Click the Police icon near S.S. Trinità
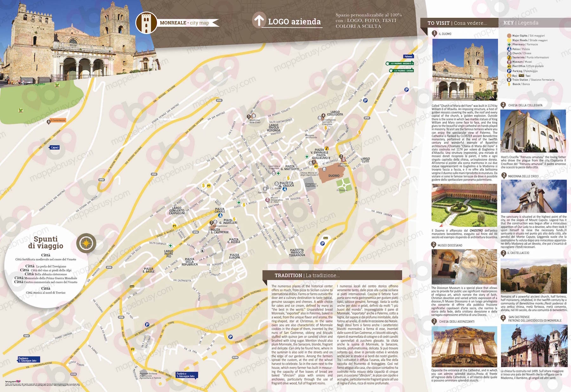This screenshot has height=392, width=571. pos(285,189)
